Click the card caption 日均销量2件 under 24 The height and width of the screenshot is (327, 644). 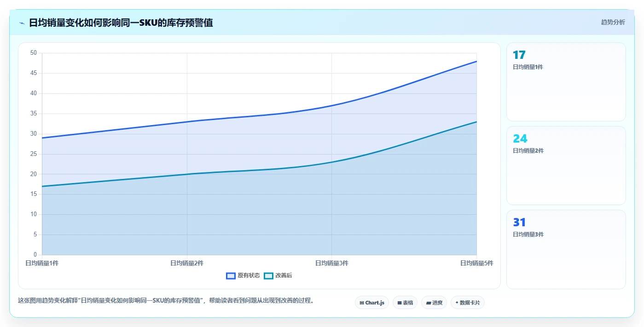pos(528,150)
